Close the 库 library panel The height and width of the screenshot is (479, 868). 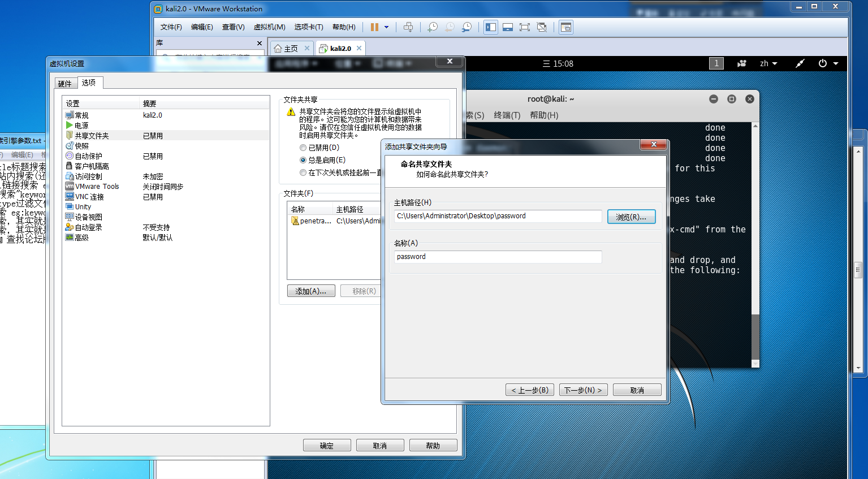pyautogui.click(x=260, y=43)
